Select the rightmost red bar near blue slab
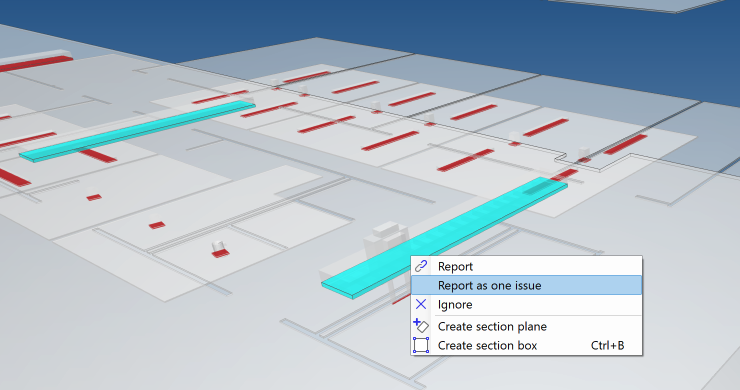Screen dimensions: 740x390 (625, 144)
